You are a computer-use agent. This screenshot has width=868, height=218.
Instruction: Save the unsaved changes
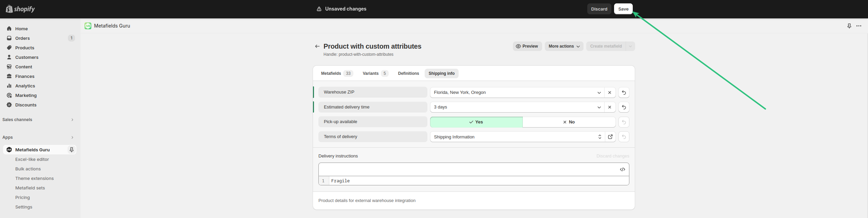tap(623, 9)
